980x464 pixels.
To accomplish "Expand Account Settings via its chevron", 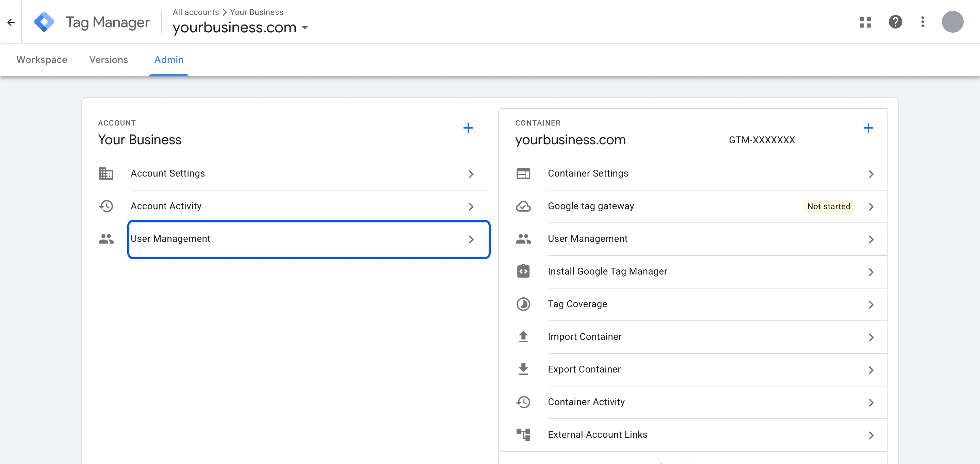I will [x=471, y=174].
